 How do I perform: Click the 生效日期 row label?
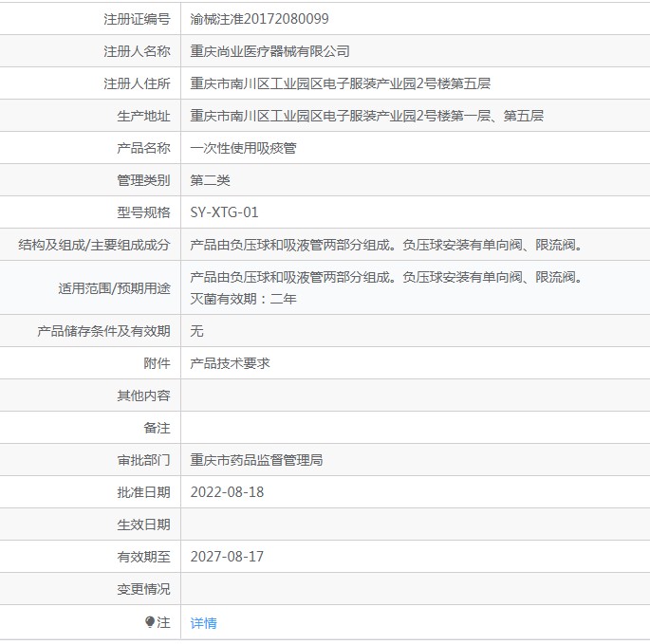pos(143,524)
